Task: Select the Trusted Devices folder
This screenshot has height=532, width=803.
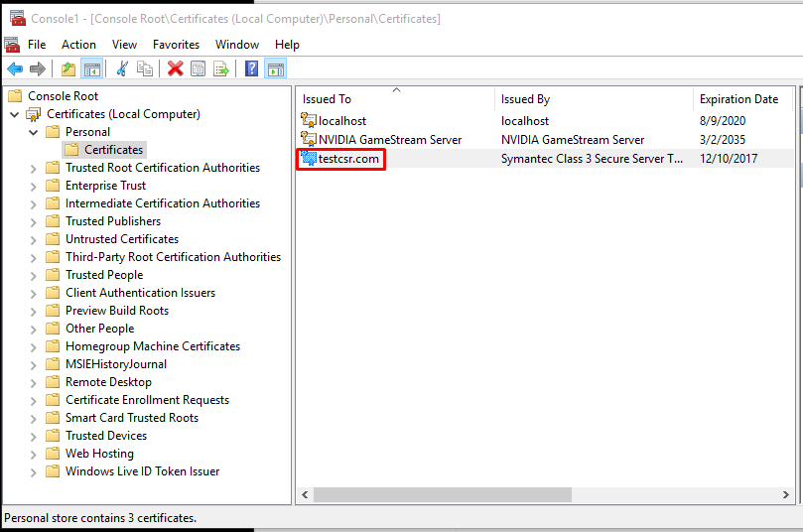Action: [96, 436]
